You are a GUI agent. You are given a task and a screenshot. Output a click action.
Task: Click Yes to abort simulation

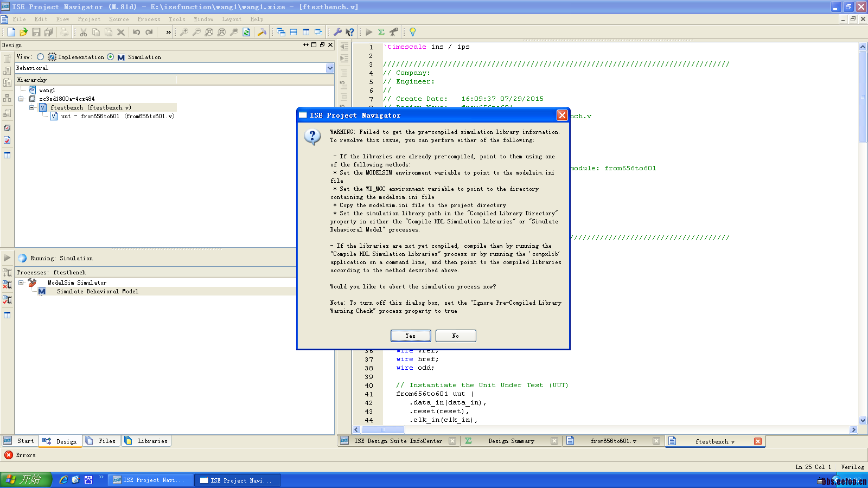[411, 336]
